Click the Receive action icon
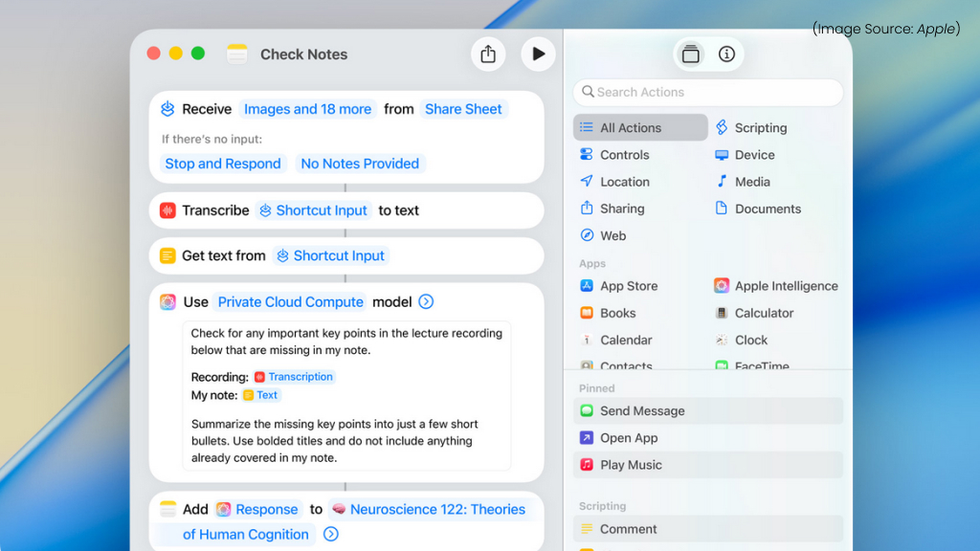 tap(167, 109)
